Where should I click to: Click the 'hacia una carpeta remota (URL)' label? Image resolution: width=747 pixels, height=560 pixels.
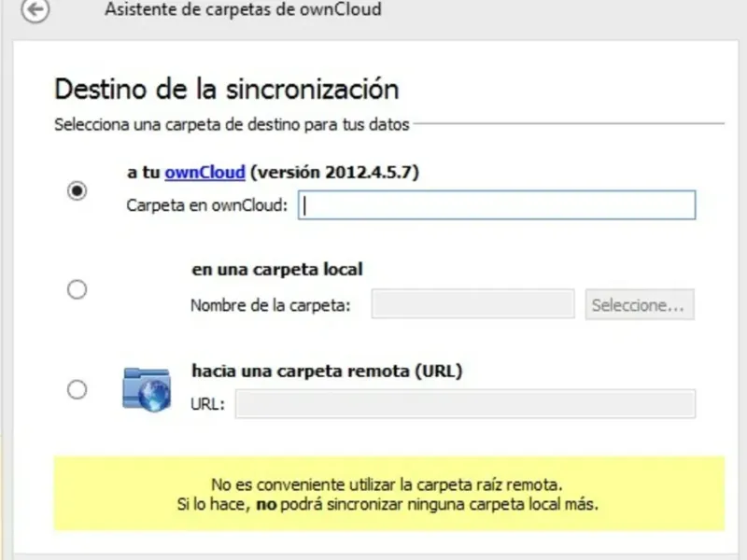pos(327,371)
